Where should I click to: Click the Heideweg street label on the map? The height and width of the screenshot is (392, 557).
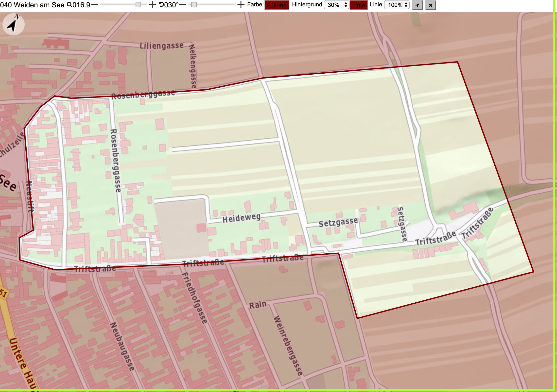[242, 218]
